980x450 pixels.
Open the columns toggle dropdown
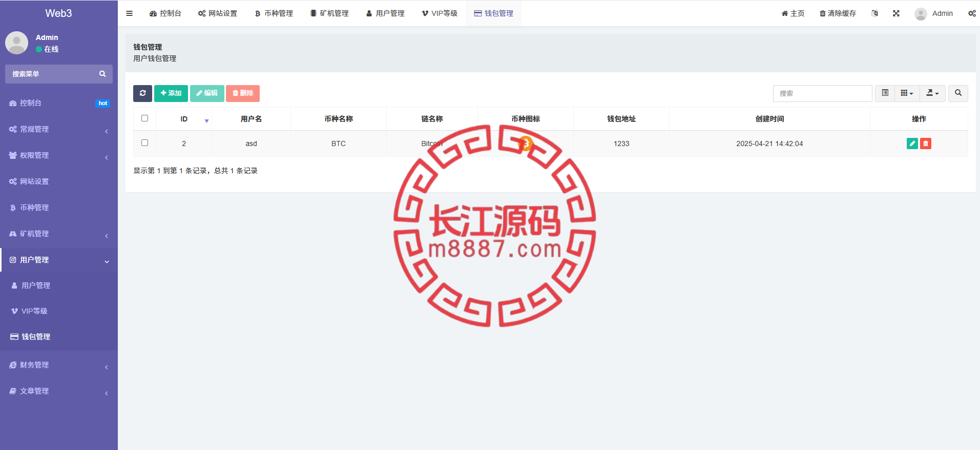907,93
